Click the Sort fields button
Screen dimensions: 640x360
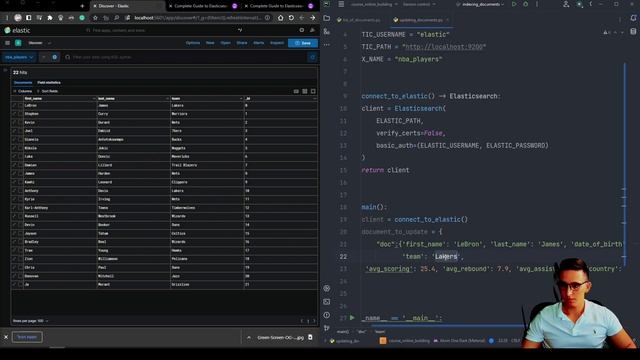click(x=48, y=91)
